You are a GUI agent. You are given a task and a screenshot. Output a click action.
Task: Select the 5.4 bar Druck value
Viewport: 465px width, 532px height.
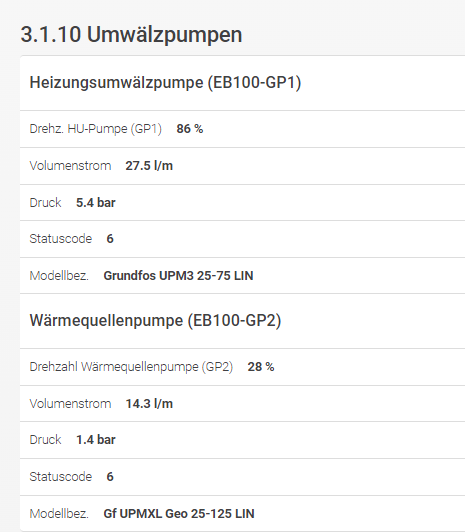(x=96, y=203)
